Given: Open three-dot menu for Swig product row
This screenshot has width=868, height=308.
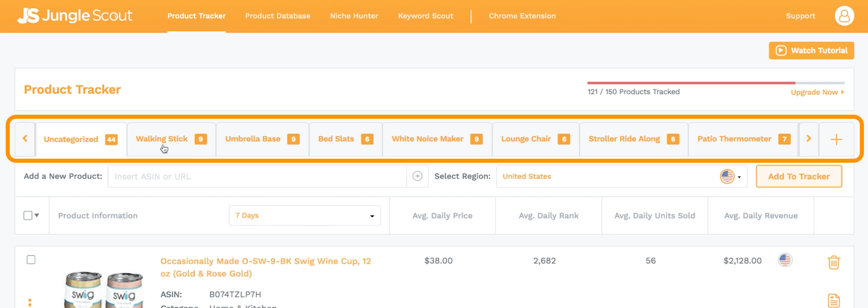Looking at the screenshot, I should 30,303.
